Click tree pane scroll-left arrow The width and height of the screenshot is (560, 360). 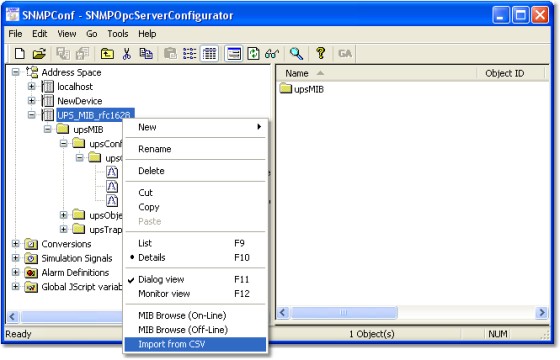point(12,316)
